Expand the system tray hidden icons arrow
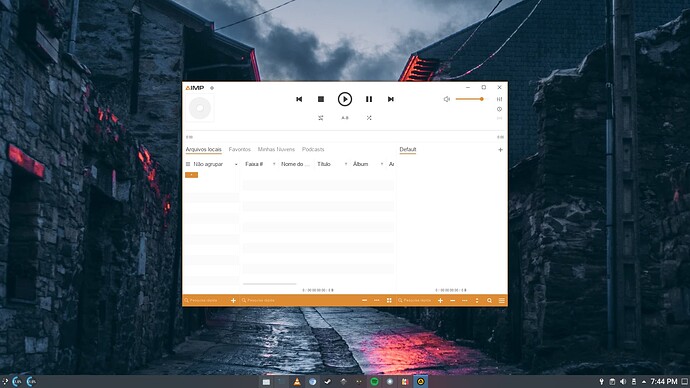 pyautogui.click(x=644, y=382)
